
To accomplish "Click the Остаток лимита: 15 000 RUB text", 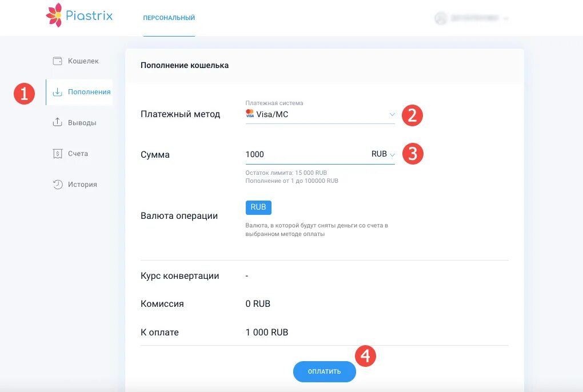I will click(286, 173).
